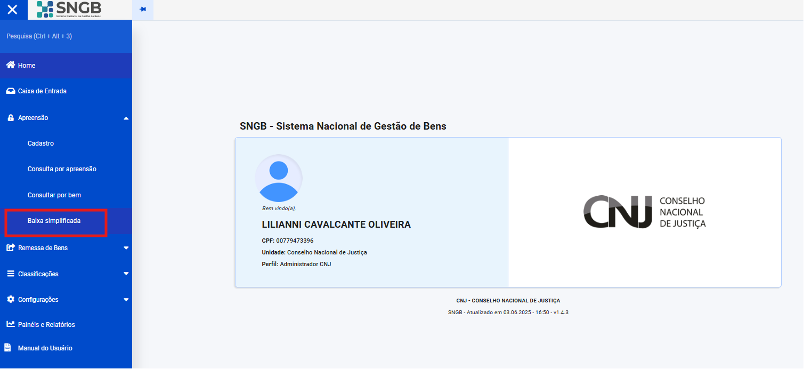Open the Home menu item
This screenshot has height=370, width=805.
click(x=66, y=66)
